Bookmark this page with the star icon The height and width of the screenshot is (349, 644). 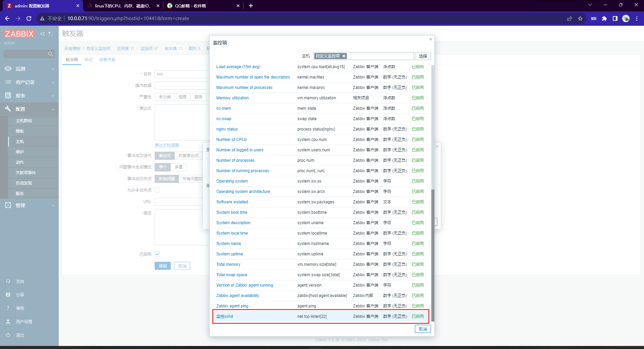coord(580,18)
